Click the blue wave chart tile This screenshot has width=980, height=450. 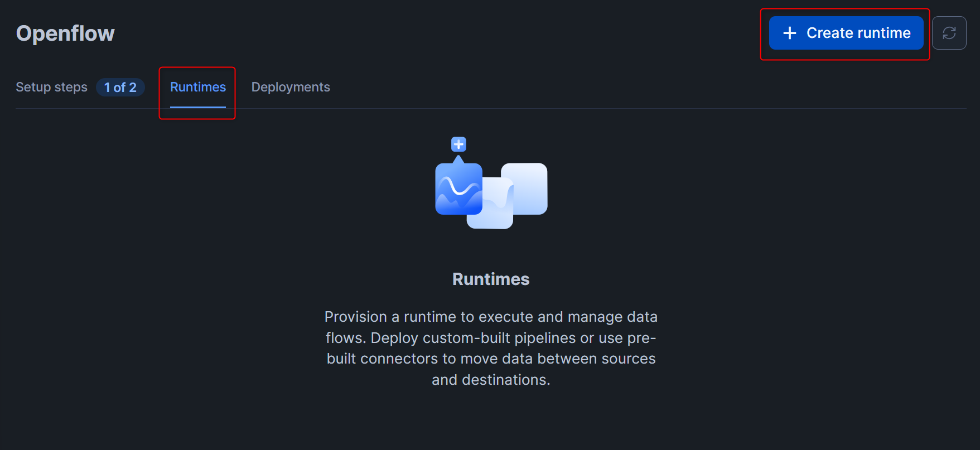pos(458,189)
